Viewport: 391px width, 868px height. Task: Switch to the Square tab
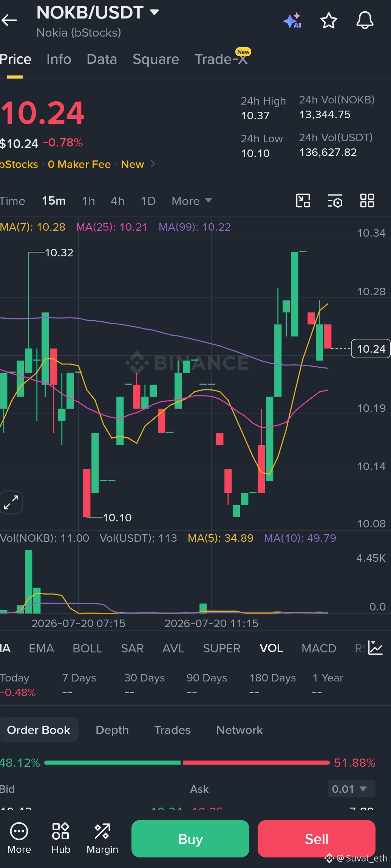click(x=156, y=59)
